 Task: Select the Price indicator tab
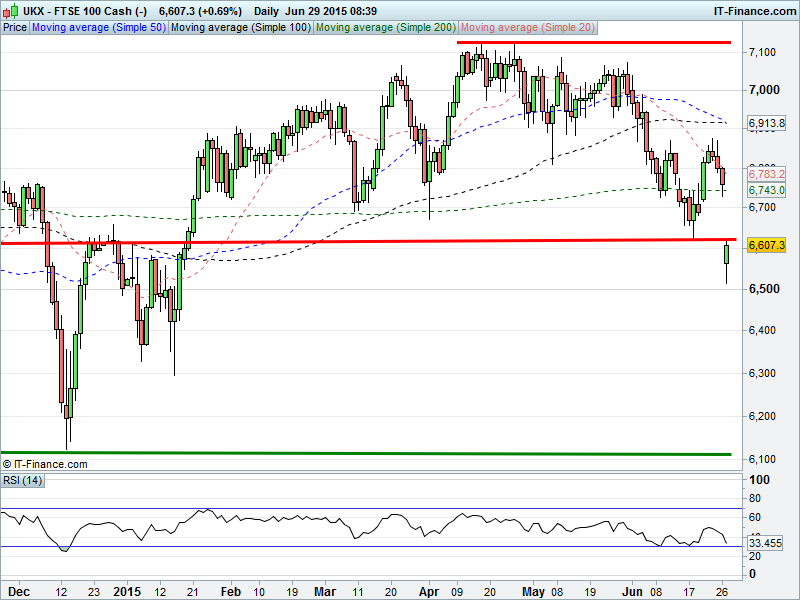[x=15, y=28]
